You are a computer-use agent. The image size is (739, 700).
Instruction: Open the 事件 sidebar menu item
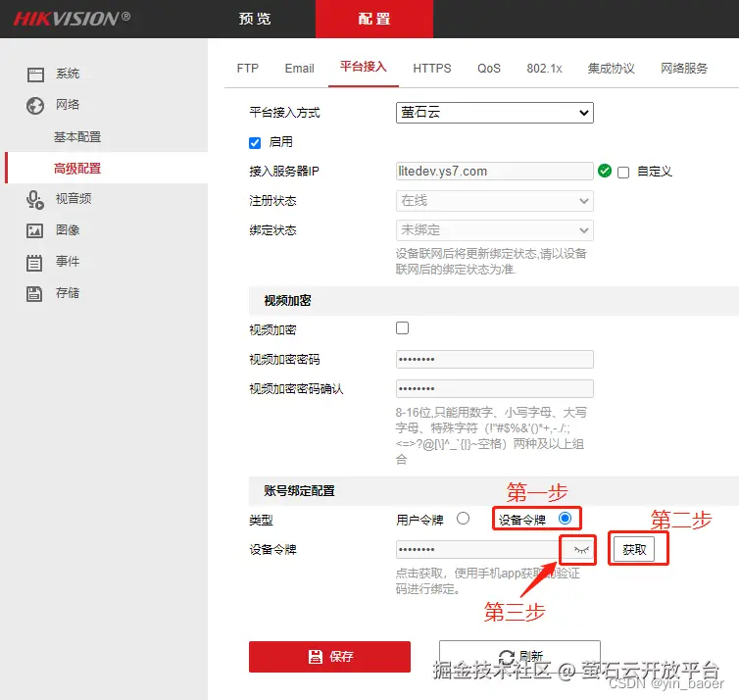point(68,261)
